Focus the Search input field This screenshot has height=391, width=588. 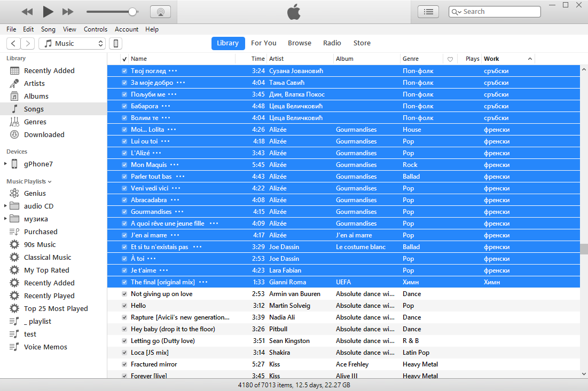click(x=495, y=12)
